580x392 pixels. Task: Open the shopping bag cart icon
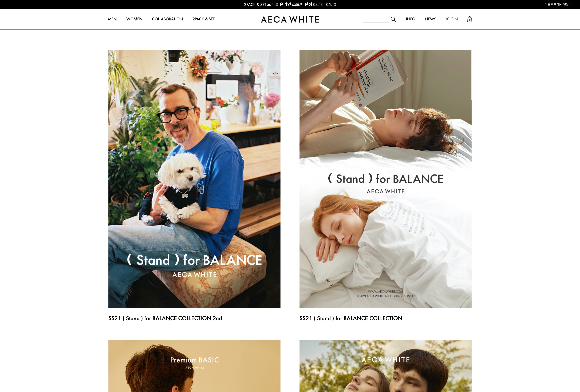pyautogui.click(x=469, y=19)
